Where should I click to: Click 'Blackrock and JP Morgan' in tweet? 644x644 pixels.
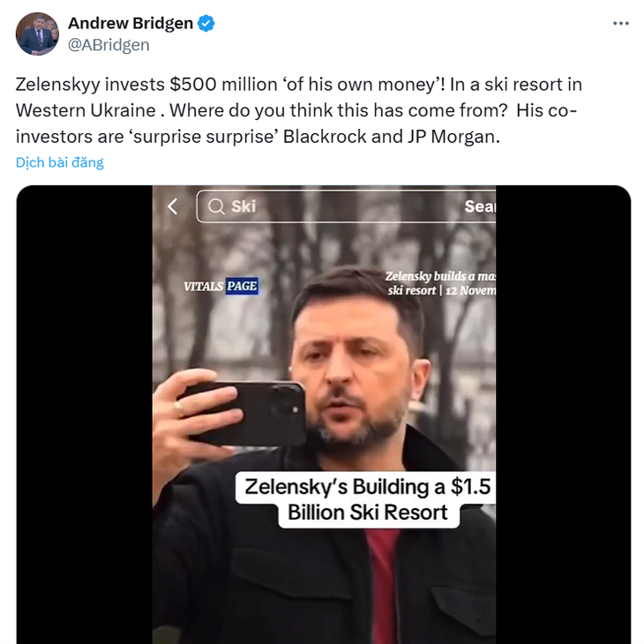pos(389,137)
